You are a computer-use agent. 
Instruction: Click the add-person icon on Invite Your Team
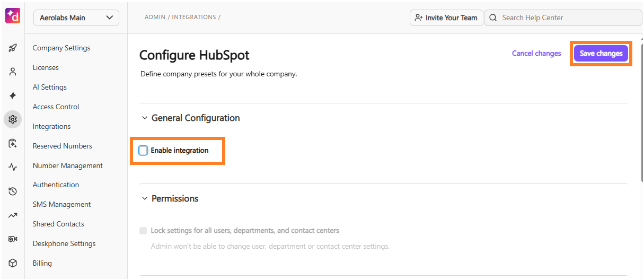coord(419,17)
